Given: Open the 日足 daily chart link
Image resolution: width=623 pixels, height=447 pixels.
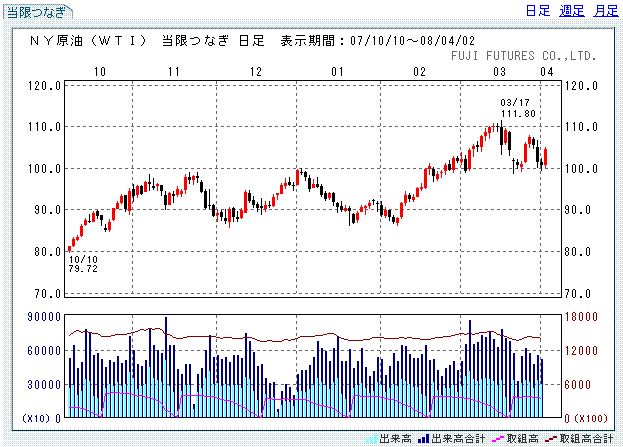Looking at the screenshot, I should pos(537,11).
